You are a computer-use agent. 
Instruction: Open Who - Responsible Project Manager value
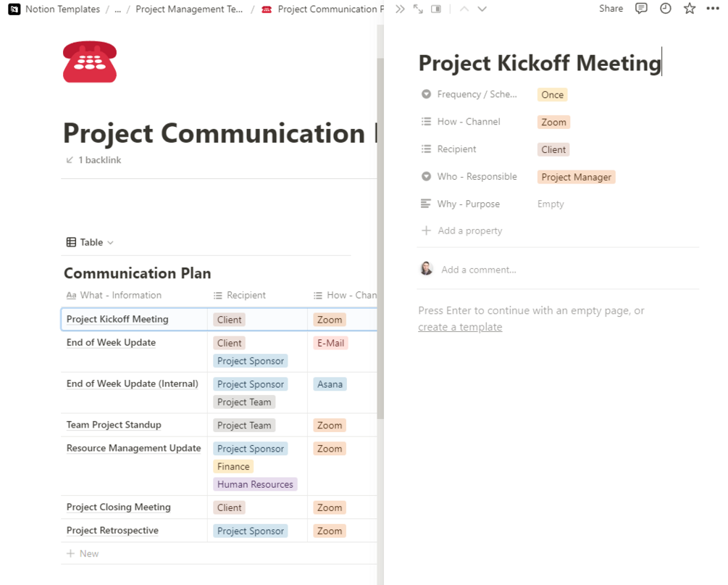[576, 178]
